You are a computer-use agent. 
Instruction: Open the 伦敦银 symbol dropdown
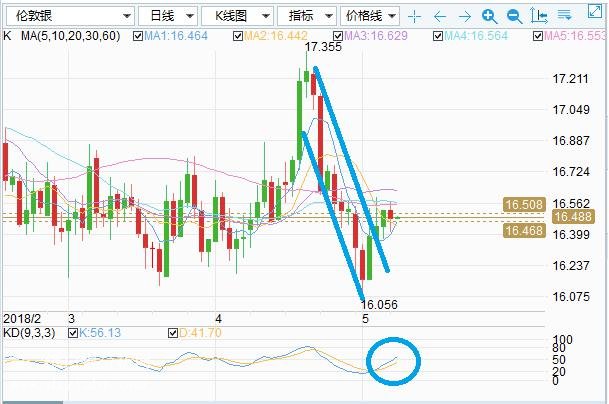tap(70, 16)
